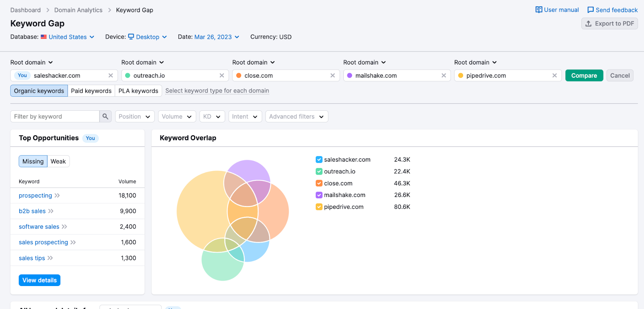Click the double-arrow icon next to b2b sales
The width and height of the screenshot is (644, 309).
51,211
